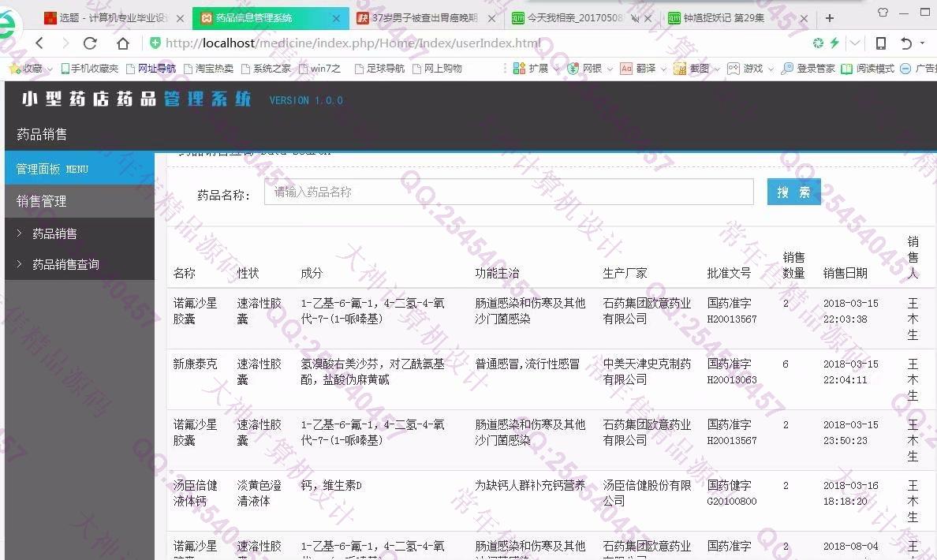Screen dimensions: 937x560
Task: Expand the address bar dropdown arrow
Action: (855, 43)
